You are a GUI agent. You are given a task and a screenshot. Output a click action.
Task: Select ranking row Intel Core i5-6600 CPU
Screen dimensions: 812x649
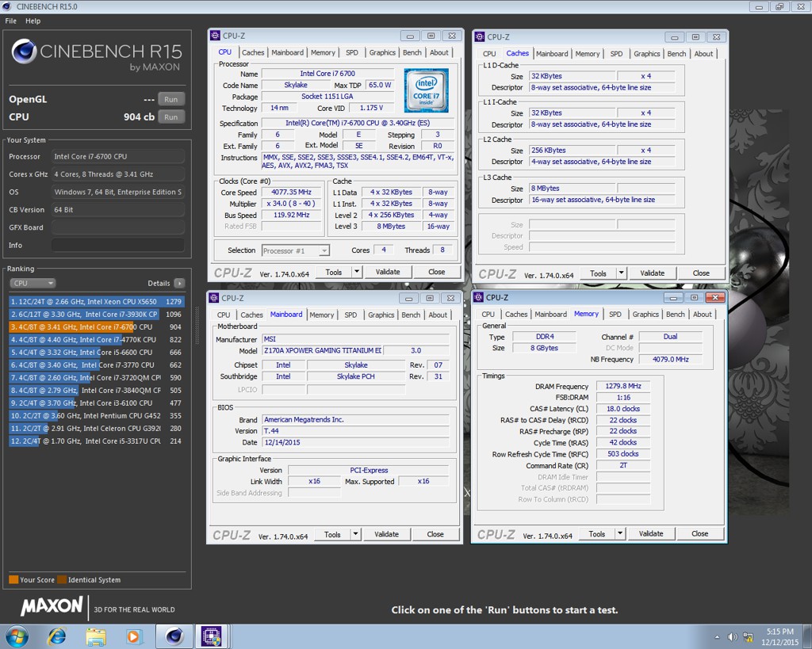coord(96,353)
